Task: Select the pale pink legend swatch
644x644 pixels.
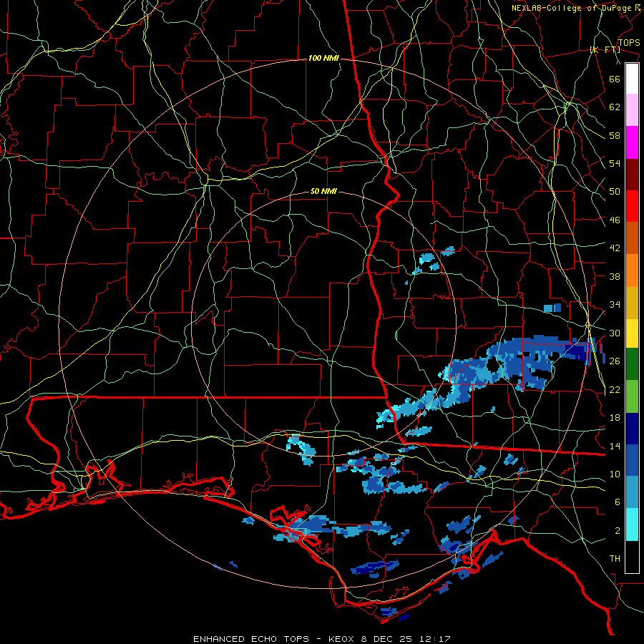Action: click(632, 110)
